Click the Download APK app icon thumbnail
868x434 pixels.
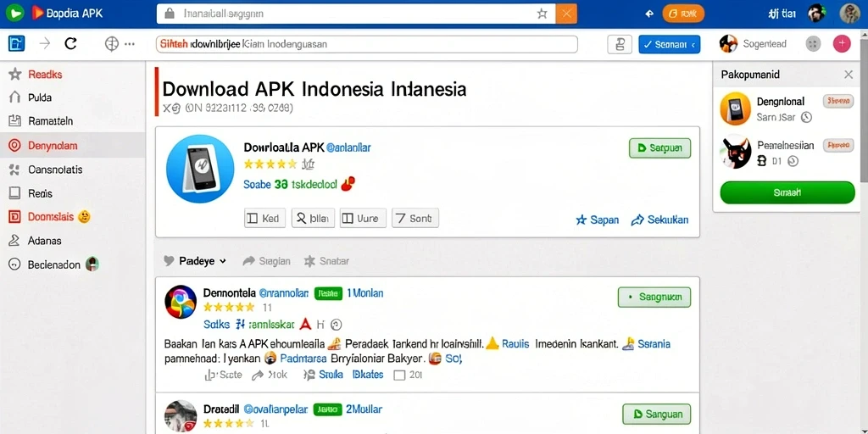coord(200,169)
